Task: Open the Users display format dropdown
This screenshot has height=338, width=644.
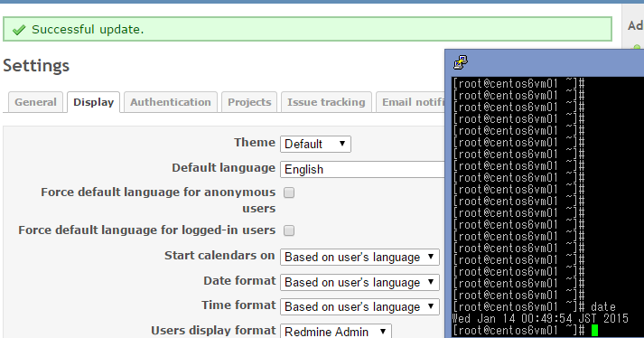Action: (x=336, y=332)
